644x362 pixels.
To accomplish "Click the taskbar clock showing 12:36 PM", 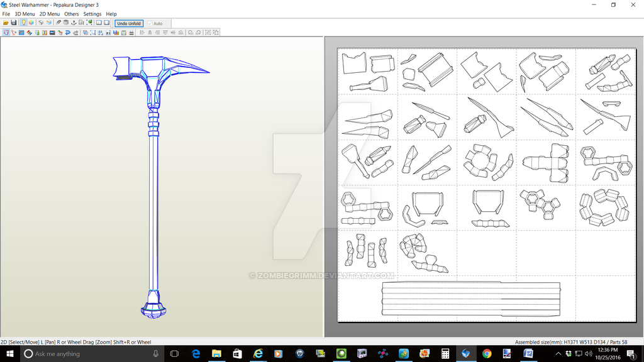I will point(608,354).
